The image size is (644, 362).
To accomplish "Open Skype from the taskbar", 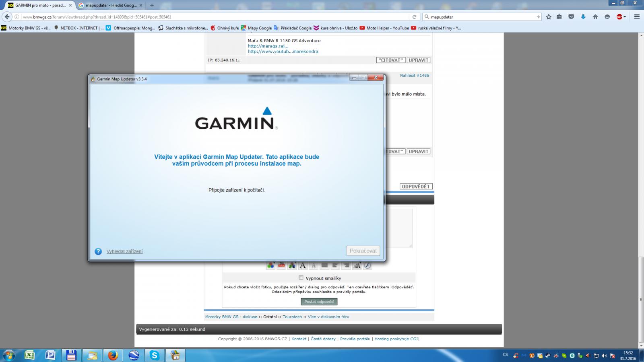I will 155,355.
